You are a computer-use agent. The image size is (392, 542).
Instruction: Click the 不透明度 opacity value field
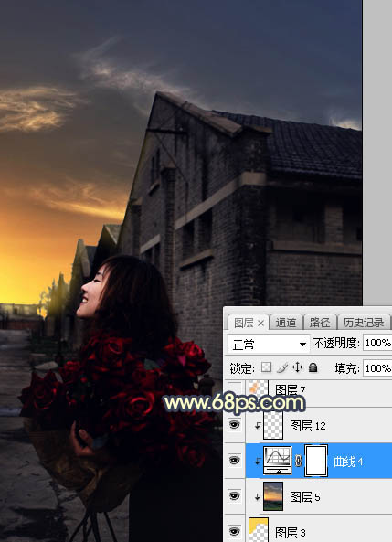376,343
